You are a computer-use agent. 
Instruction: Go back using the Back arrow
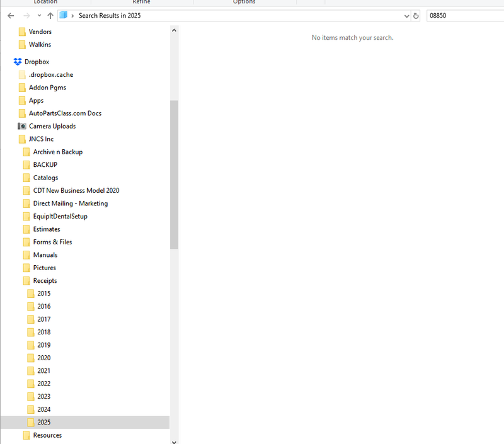[11, 16]
